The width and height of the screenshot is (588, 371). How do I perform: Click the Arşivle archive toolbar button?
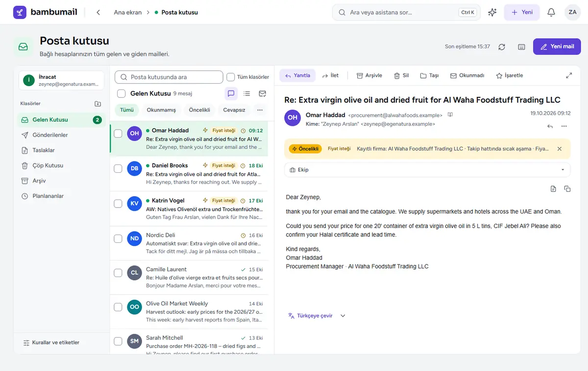[369, 75]
